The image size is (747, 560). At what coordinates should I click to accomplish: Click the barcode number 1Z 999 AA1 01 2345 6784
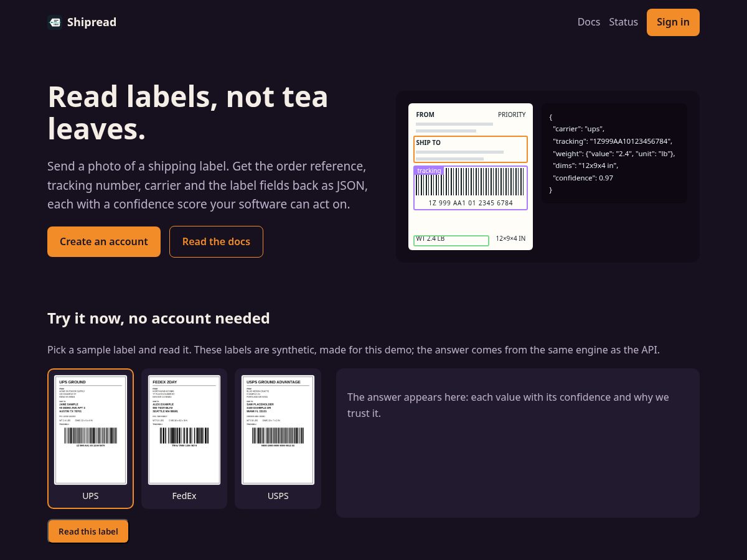tap(471, 203)
